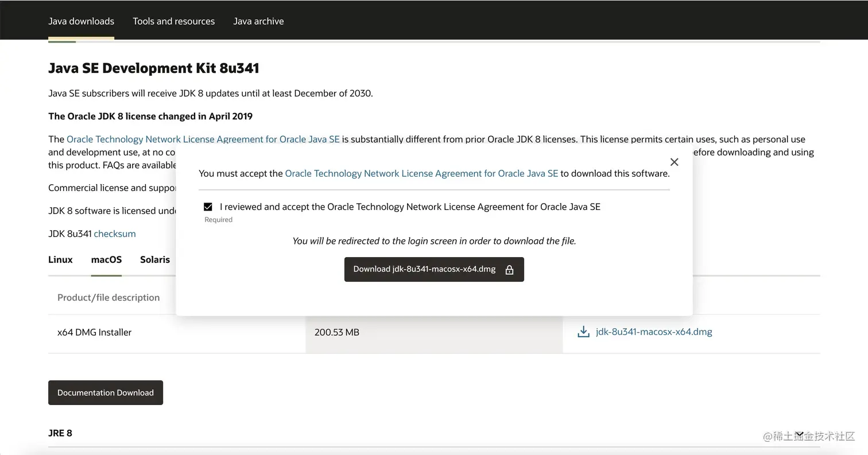
Task: Open the Java downloads tab
Action: tap(81, 21)
